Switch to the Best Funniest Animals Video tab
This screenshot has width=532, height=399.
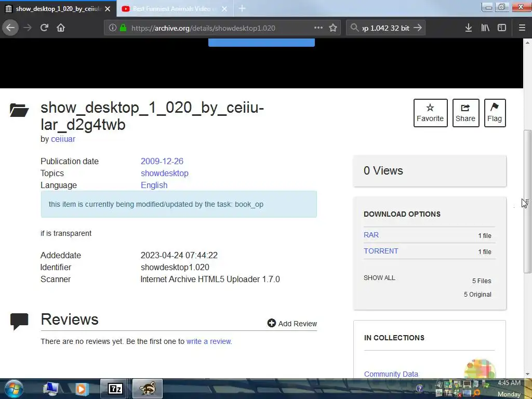click(x=175, y=9)
